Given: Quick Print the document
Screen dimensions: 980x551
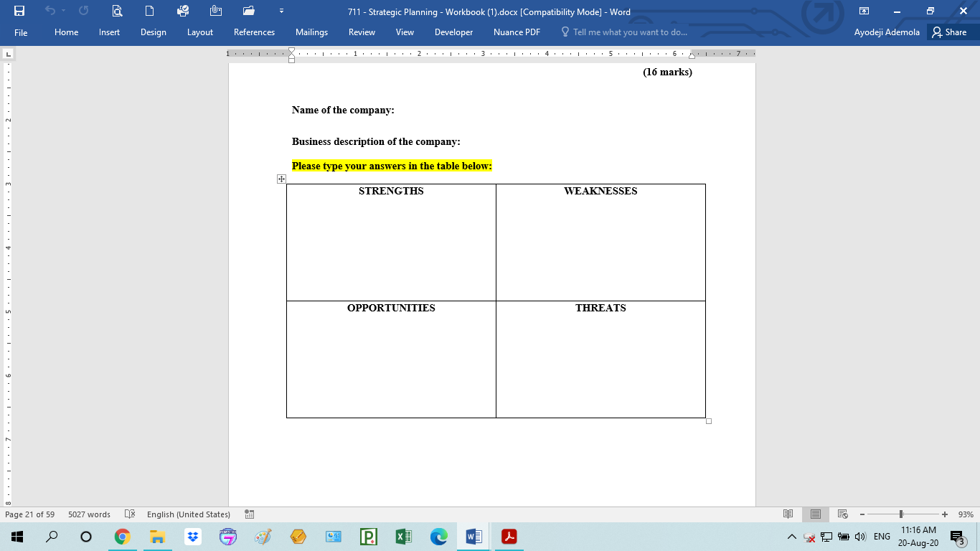Looking at the screenshot, I should click(x=184, y=11).
